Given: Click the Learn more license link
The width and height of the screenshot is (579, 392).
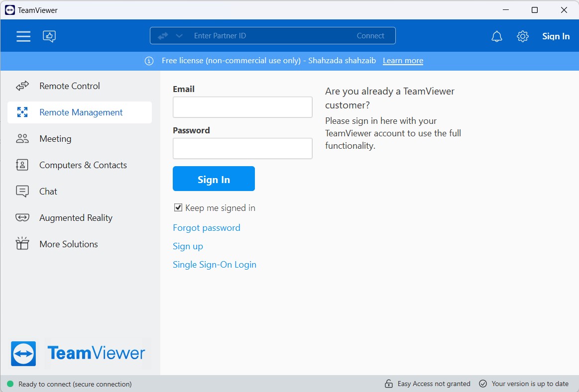Looking at the screenshot, I should tap(403, 61).
